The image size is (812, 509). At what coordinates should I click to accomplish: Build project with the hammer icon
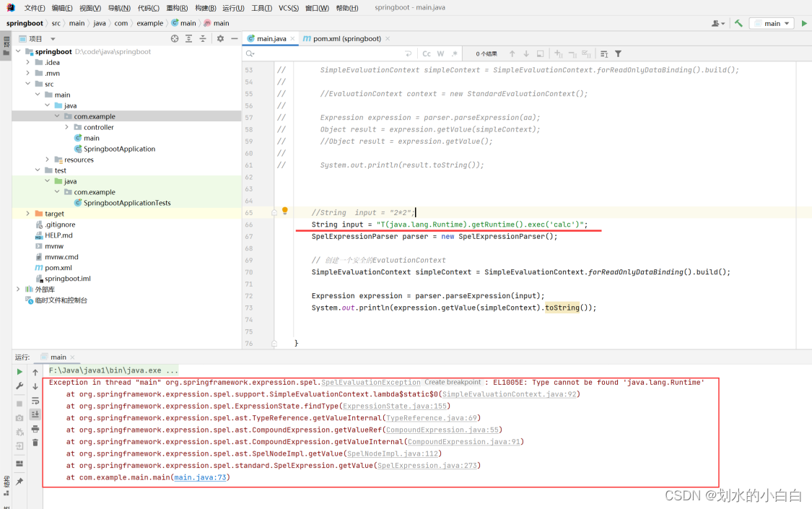738,23
